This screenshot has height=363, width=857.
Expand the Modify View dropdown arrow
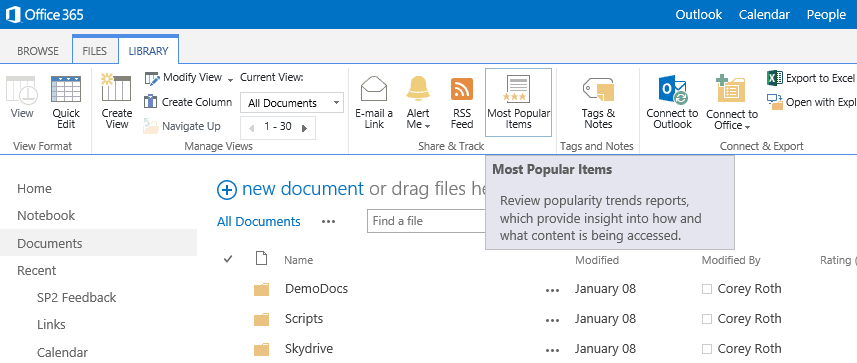pos(230,80)
